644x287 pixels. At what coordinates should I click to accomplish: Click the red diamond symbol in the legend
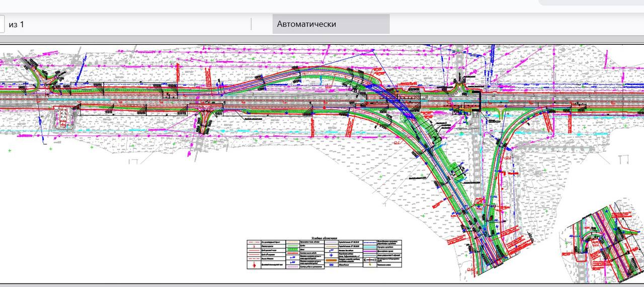click(254, 265)
